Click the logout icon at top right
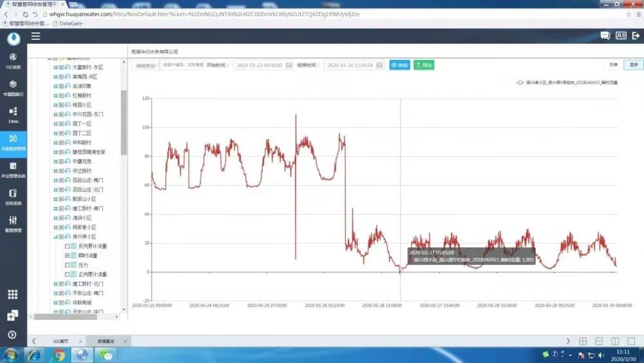This screenshot has height=363, width=644. click(636, 36)
